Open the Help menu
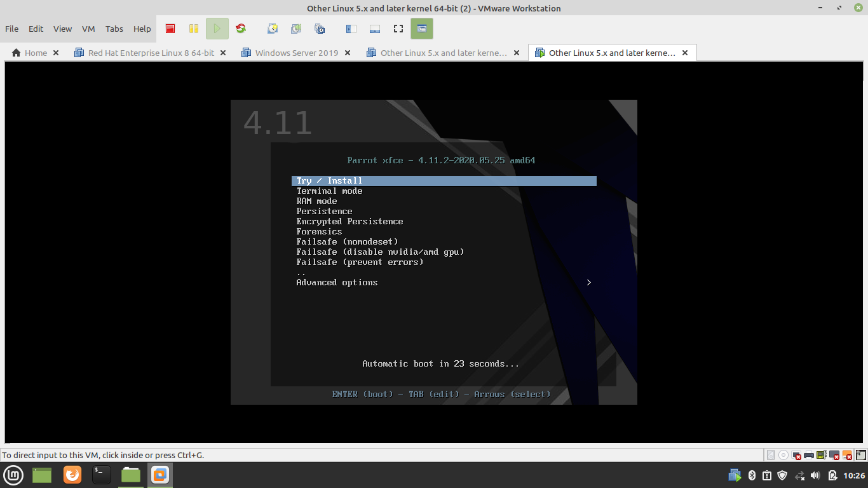This screenshot has height=488, width=868. pyautogui.click(x=142, y=29)
